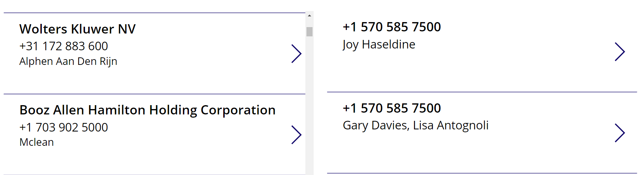Click the scrollbar up arrow

point(309,16)
